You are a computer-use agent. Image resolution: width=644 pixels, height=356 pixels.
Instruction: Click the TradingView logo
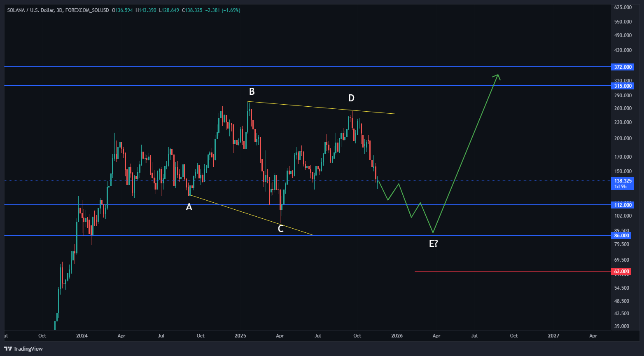pyautogui.click(x=23, y=349)
